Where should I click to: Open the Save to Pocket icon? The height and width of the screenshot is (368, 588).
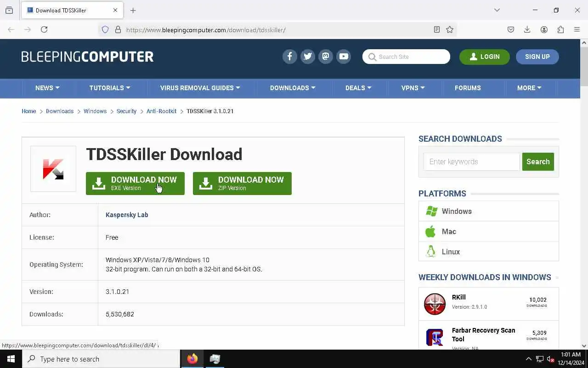pyautogui.click(x=511, y=29)
